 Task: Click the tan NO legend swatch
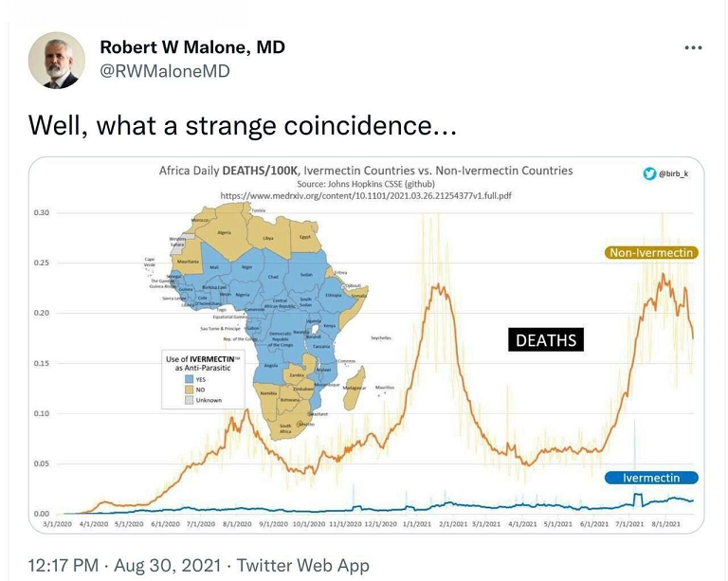click(x=188, y=391)
